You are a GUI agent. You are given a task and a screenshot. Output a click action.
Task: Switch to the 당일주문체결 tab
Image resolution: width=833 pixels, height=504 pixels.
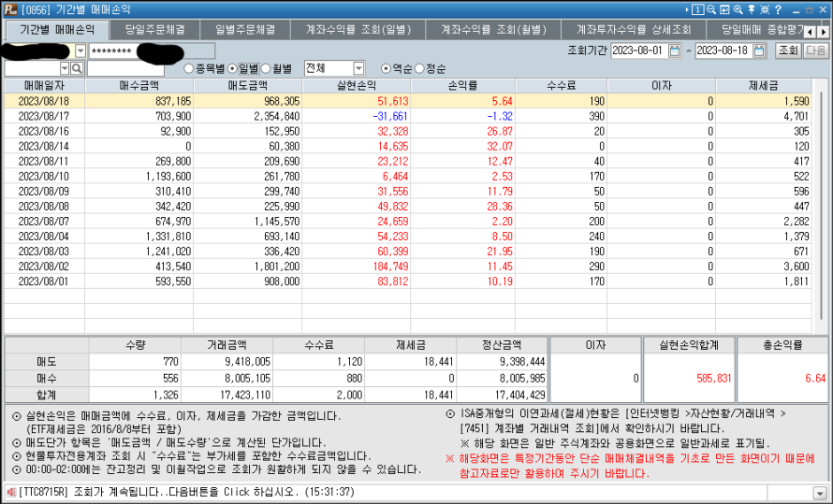coord(154,30)
